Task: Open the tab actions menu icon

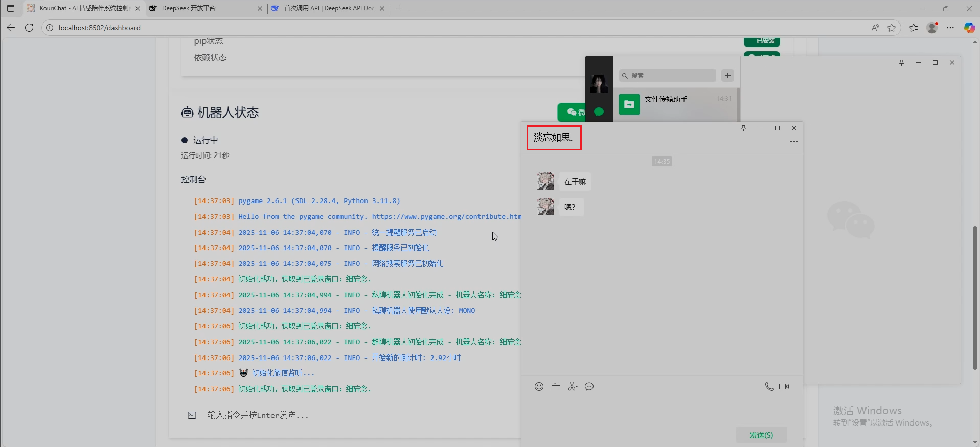Action: [11, 8]
